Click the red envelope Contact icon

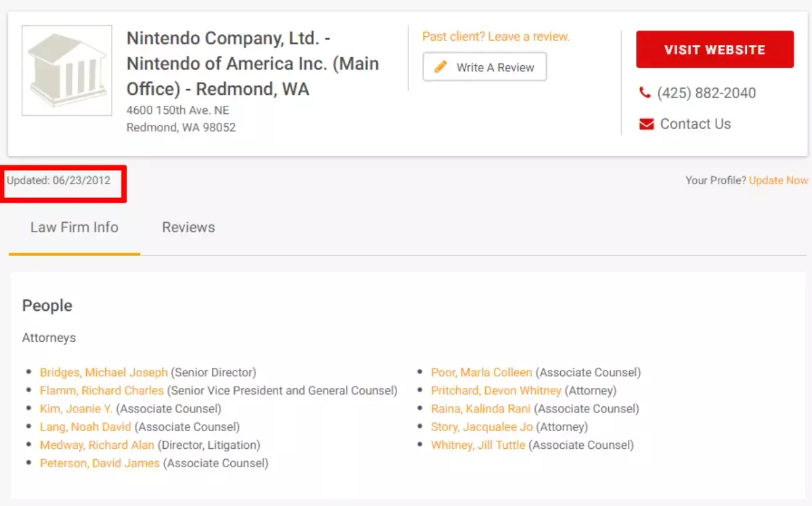646,124
